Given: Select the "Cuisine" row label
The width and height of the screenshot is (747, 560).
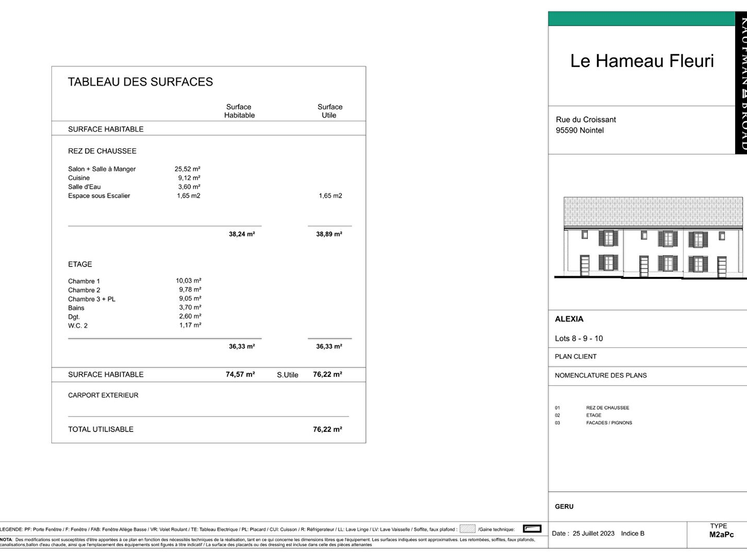Looking at the screenshot, I should coord(79,178).
